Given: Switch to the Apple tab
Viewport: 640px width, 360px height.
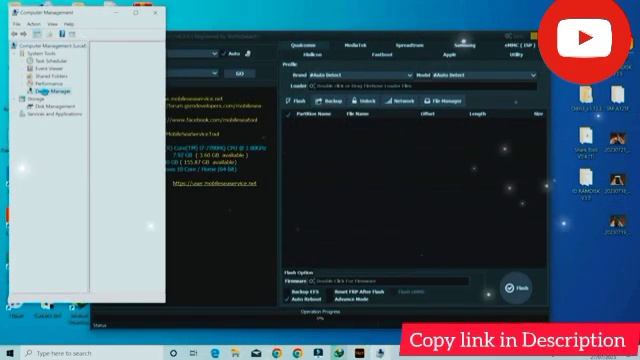Looking at the screenshot, I should (449, 55).
